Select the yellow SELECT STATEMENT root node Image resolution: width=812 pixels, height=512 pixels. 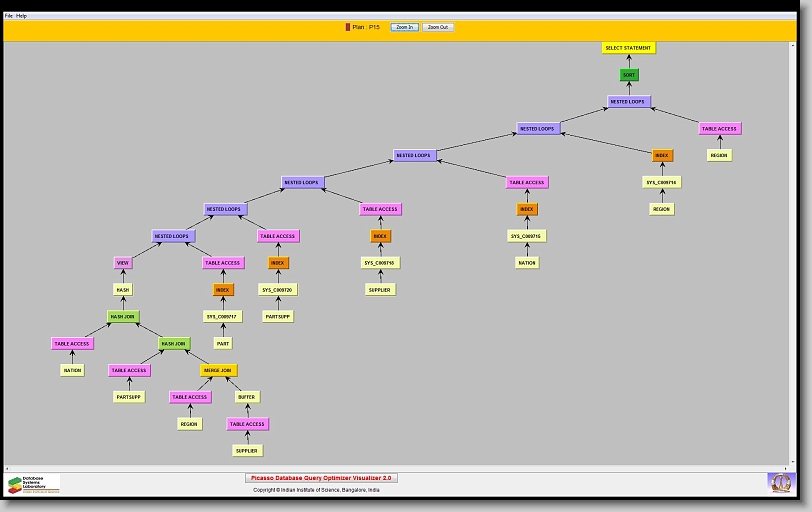pos(628,48)
